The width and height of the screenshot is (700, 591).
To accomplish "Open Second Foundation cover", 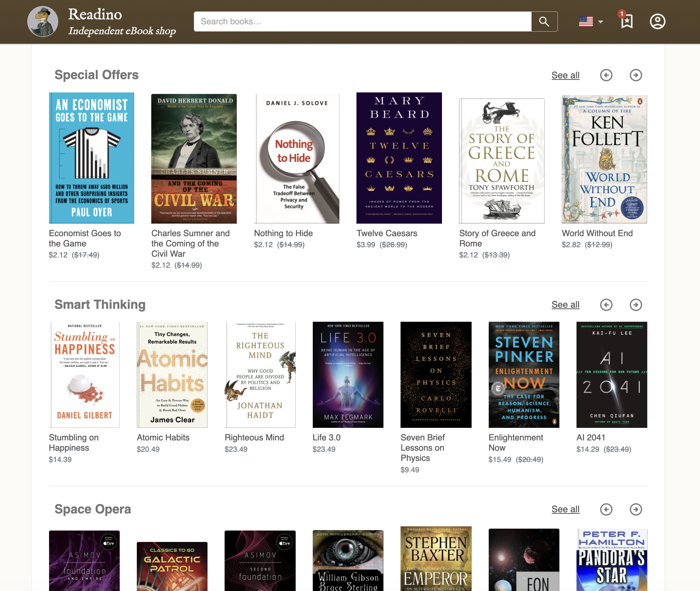I will tap(260, 561).
